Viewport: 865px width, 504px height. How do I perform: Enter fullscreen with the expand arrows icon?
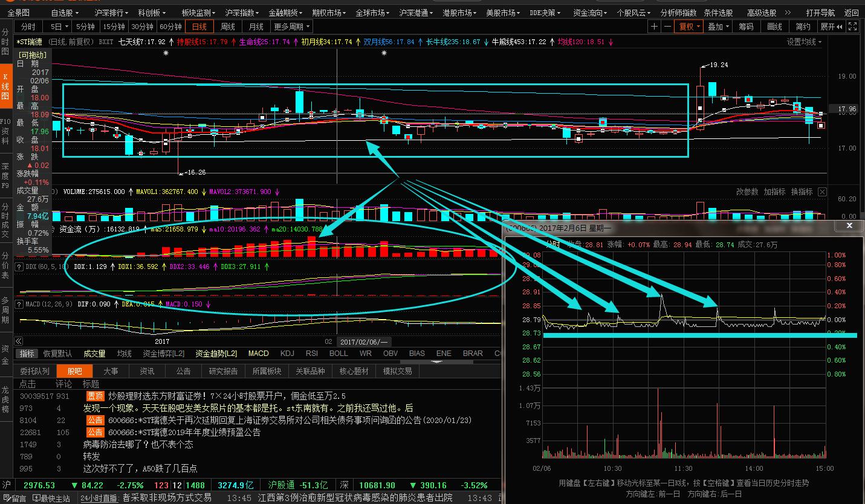tap(853, 26)
